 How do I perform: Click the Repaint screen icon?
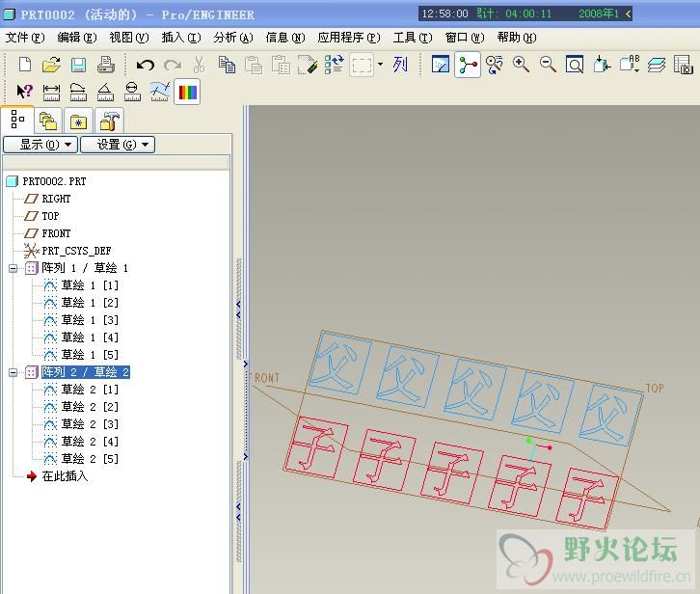coord(441,65)
